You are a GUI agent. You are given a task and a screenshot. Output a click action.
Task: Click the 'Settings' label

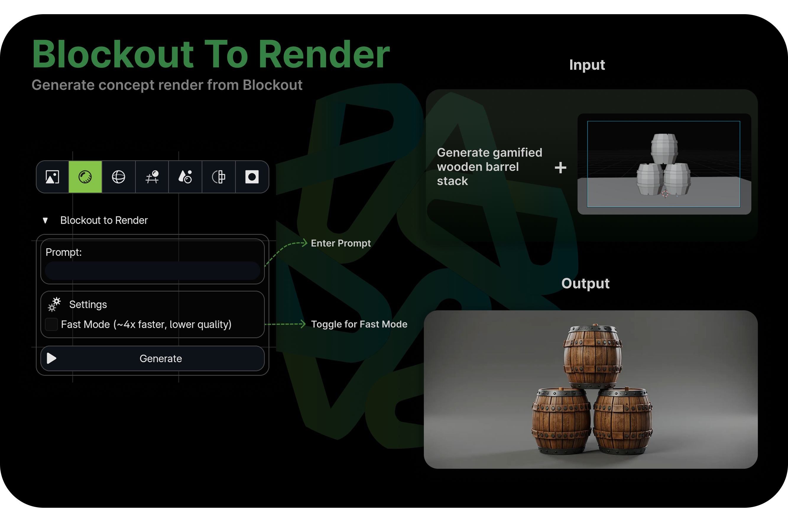click(88, 304)
